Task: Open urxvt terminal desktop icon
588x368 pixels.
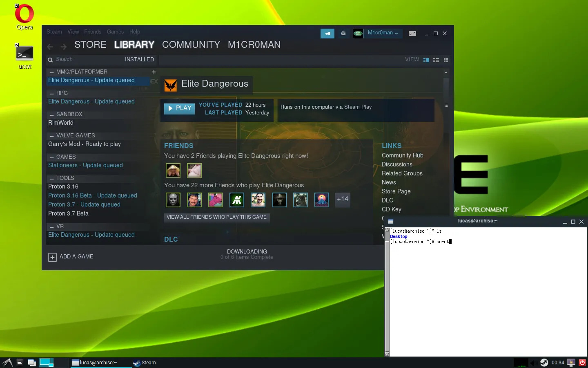Action: (24, 56)
